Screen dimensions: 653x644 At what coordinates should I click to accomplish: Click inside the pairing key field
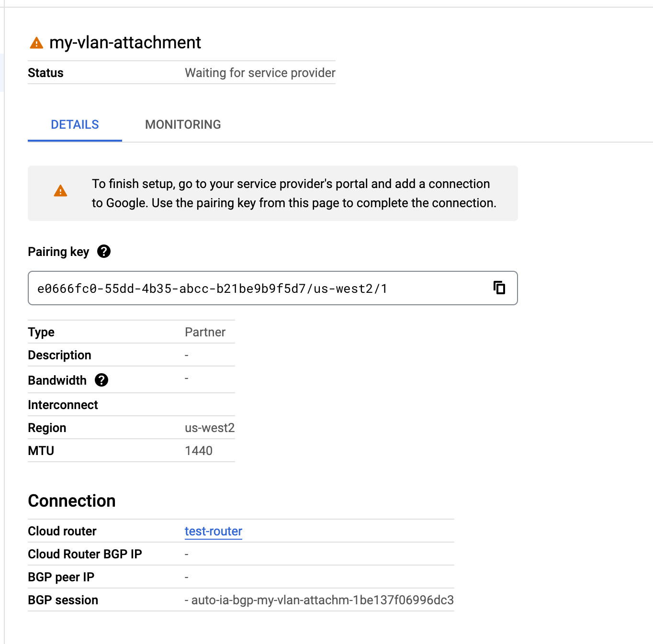273,288
